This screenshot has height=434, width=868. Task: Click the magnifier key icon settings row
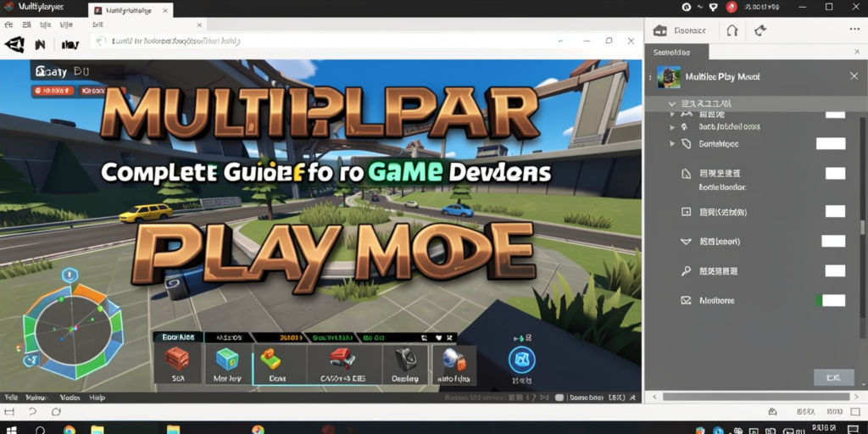point(686,270)
